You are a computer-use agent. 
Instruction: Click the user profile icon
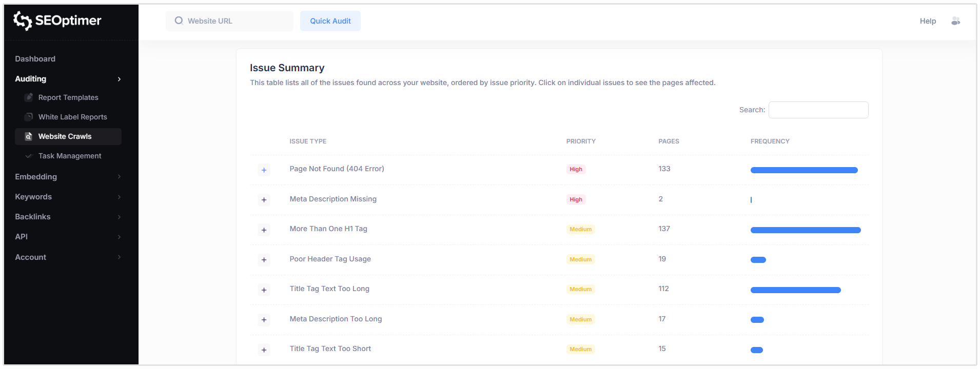point(955,21)
